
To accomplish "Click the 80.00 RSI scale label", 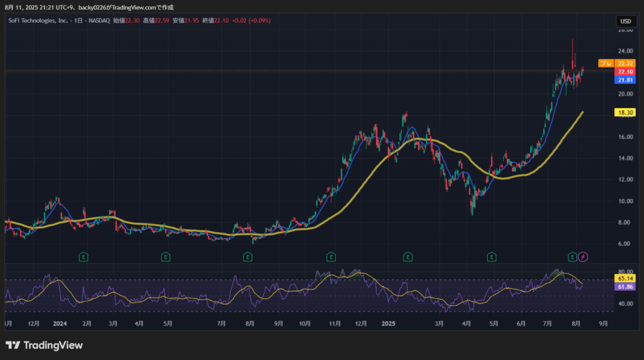I will tap(626, 272).
